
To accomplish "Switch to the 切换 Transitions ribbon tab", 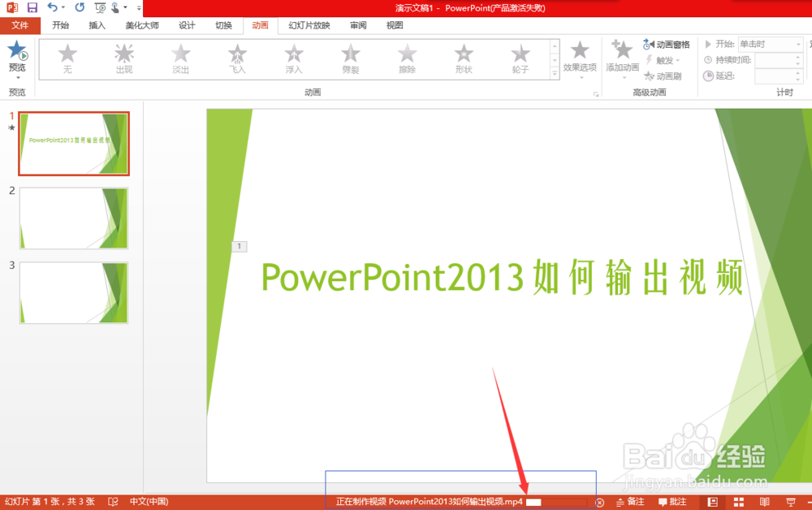I will pyautogui.click(x=223, y=25).
